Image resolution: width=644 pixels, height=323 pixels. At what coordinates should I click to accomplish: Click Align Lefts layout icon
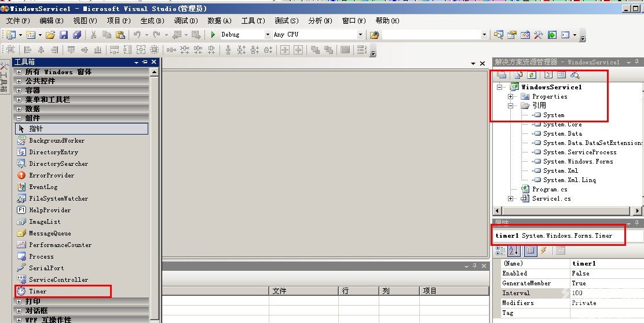point(28,50)
